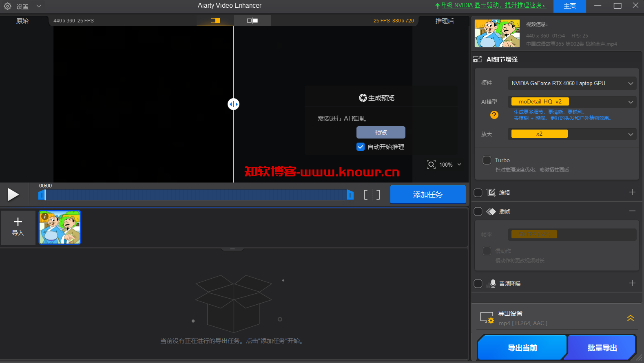644x363 pixels.
Task: Click the 添加任务 button
Action: tap(428, 194)
